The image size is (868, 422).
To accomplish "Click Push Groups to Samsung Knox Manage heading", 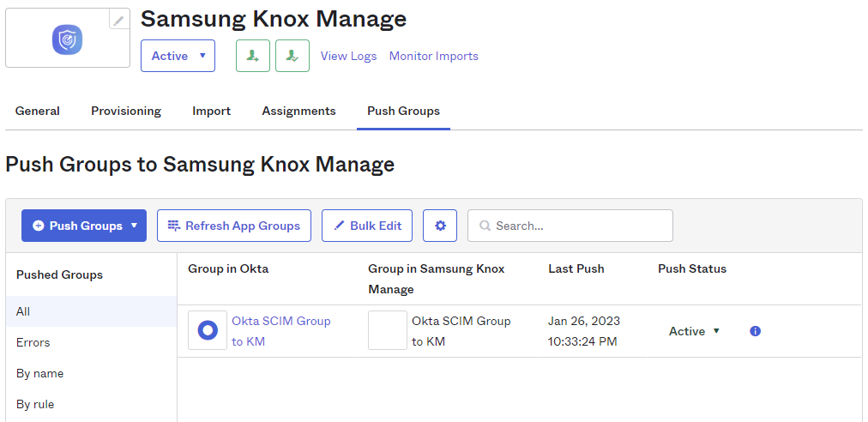I will point(200,165).
